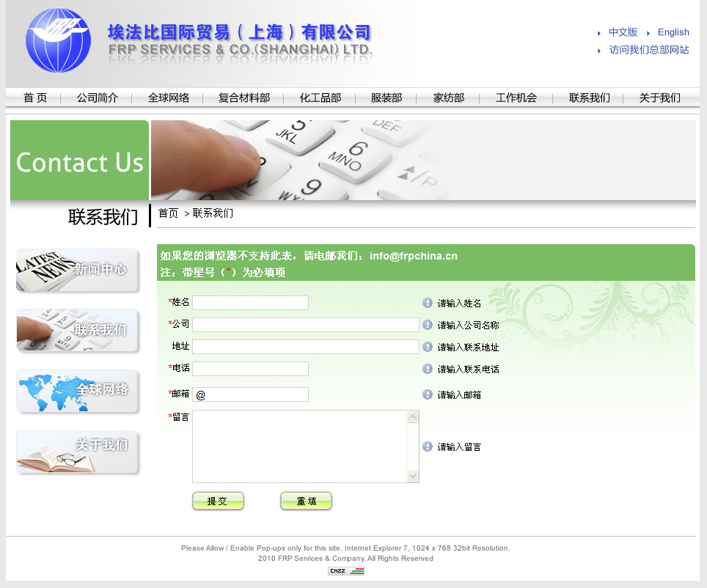This screenshot has width=707, height=588.
Task: Open 复合材料部 navigation item
Action: 244,98
